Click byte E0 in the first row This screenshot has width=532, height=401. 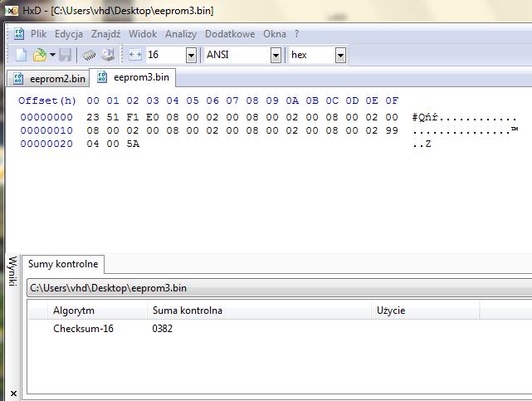[x=153, y=117]
